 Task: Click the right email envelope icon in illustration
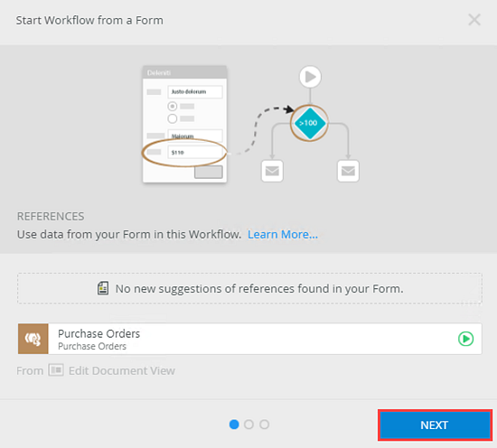pos(348,171)
